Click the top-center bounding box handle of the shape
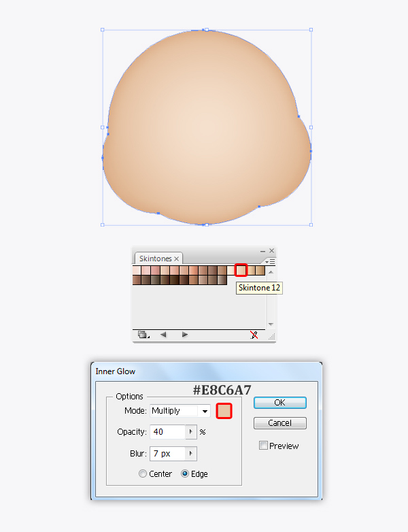Screen dimensions: 408x532 pyautogui.click(x=207, y=30)
